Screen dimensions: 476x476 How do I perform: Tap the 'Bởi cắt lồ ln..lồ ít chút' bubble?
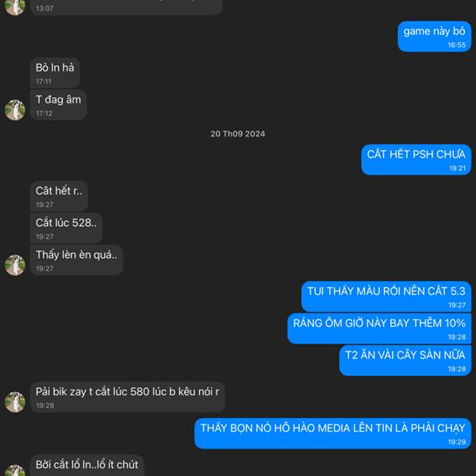pyautogui.click(x=86, y=466)
